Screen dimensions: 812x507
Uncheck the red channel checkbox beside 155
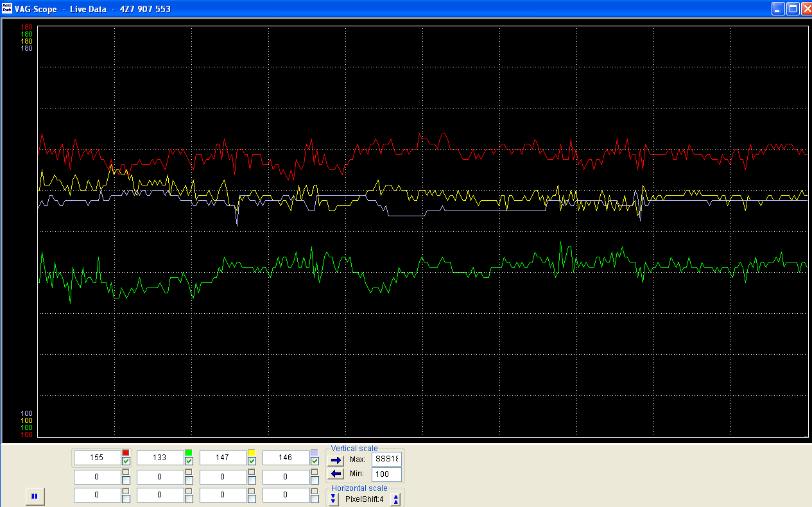tap(126, 461)
